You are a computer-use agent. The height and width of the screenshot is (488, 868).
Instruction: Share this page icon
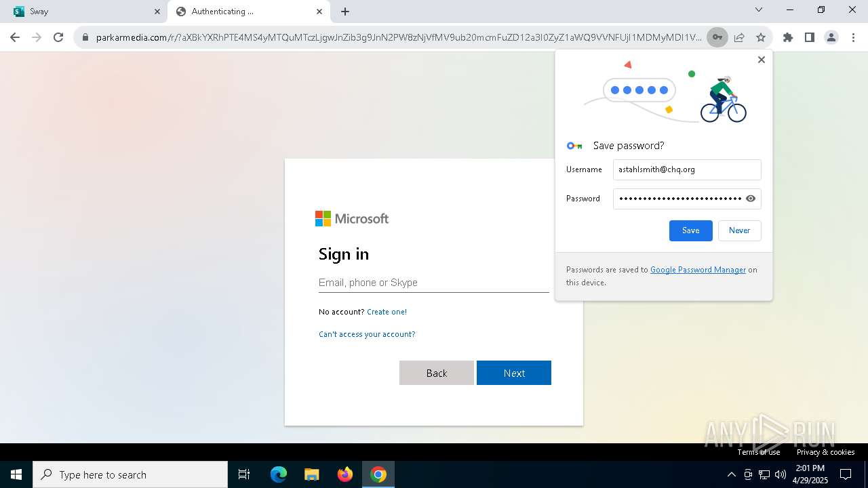(739, 37)
